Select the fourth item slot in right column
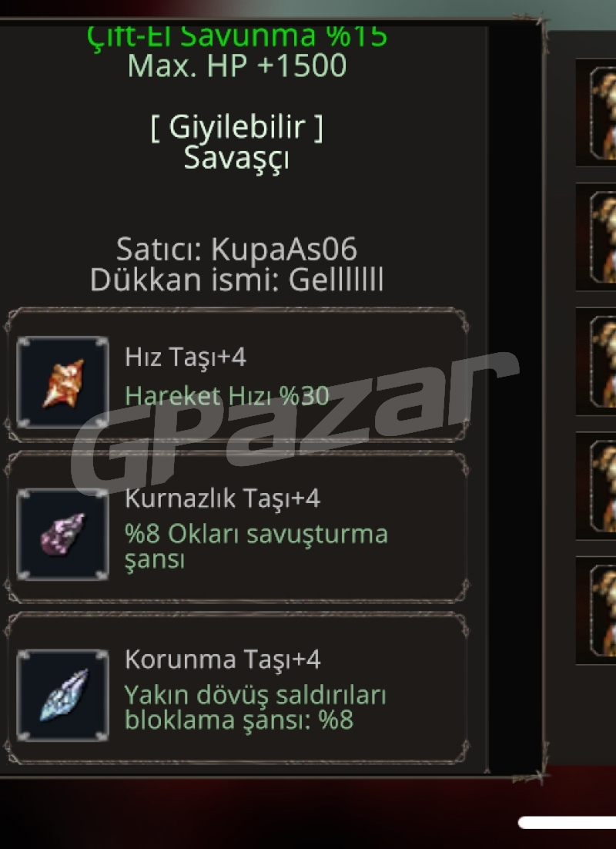The width and height of the screenshot is (616, 849). (596, 485)
